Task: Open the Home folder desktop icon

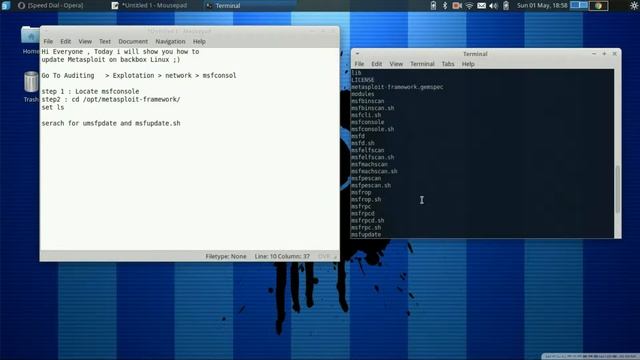Action: tap(30, 40)
